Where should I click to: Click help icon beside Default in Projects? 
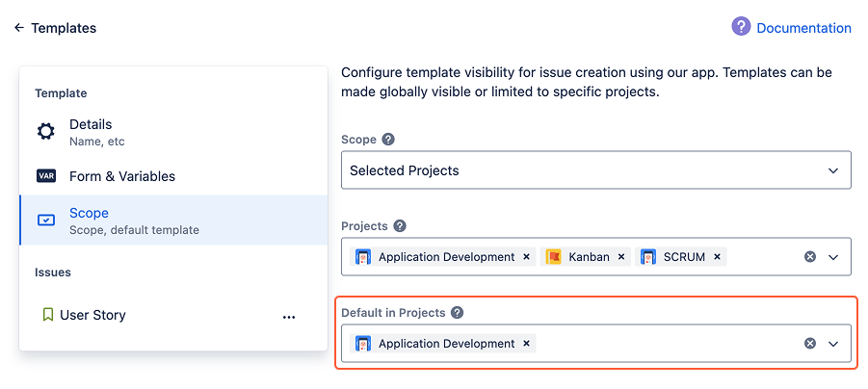click(x=458, y=313)
